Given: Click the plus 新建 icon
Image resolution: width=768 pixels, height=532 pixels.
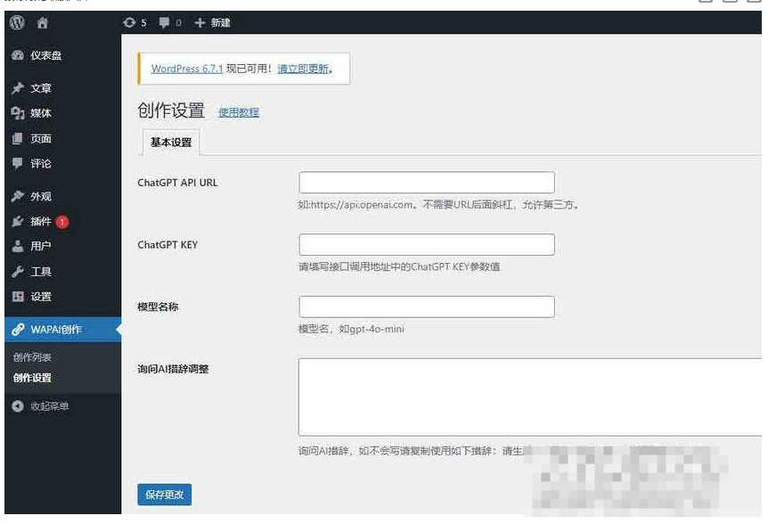Looking at the screenshot, I should [x=200, y=22].
